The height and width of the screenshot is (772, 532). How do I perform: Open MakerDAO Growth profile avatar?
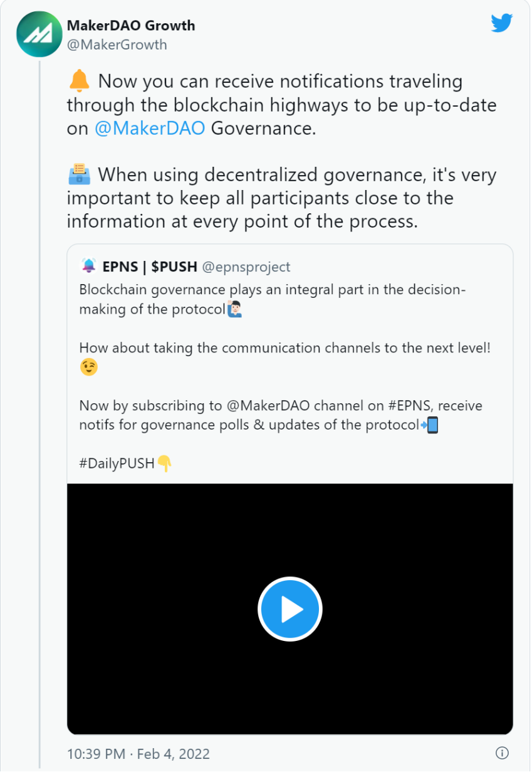point(39,34)
